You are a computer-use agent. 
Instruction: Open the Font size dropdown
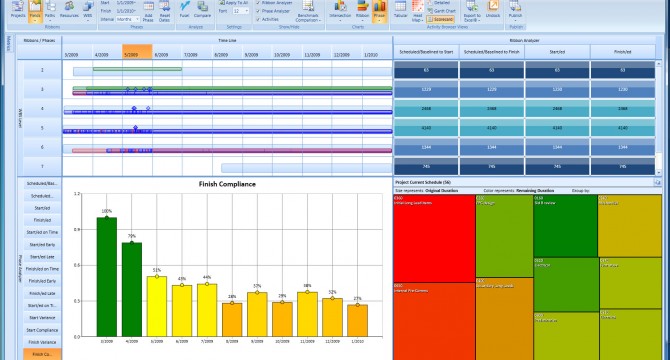(x=241, y=11)
